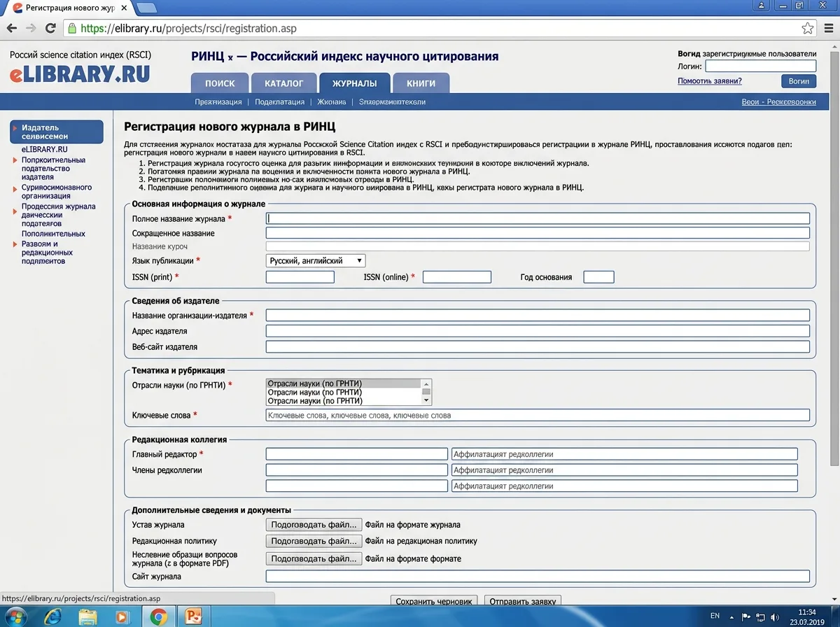Click the browser forward arrow
The height and width of the screenshot is (627, 840).
coord(31,29)
